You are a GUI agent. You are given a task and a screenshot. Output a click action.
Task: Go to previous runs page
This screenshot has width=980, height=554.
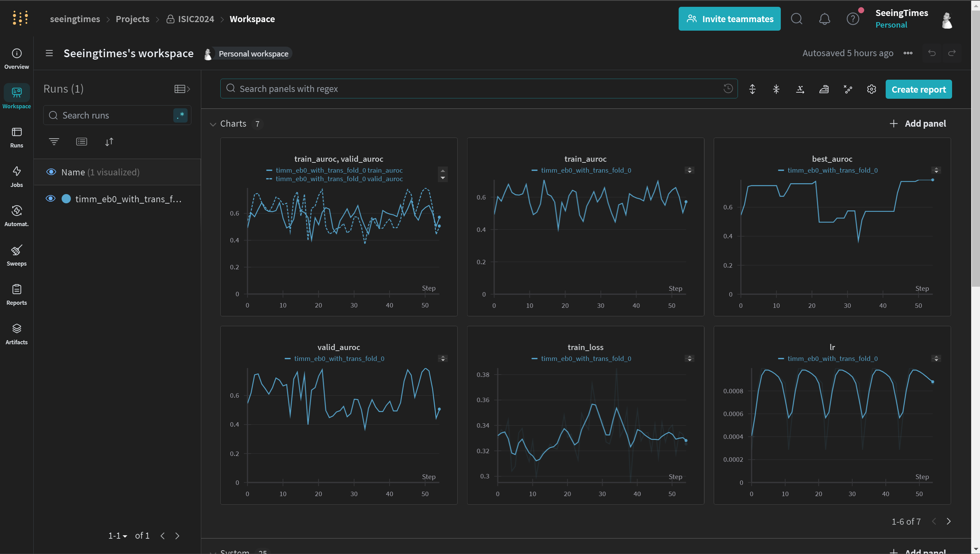[x=162, y=536]
